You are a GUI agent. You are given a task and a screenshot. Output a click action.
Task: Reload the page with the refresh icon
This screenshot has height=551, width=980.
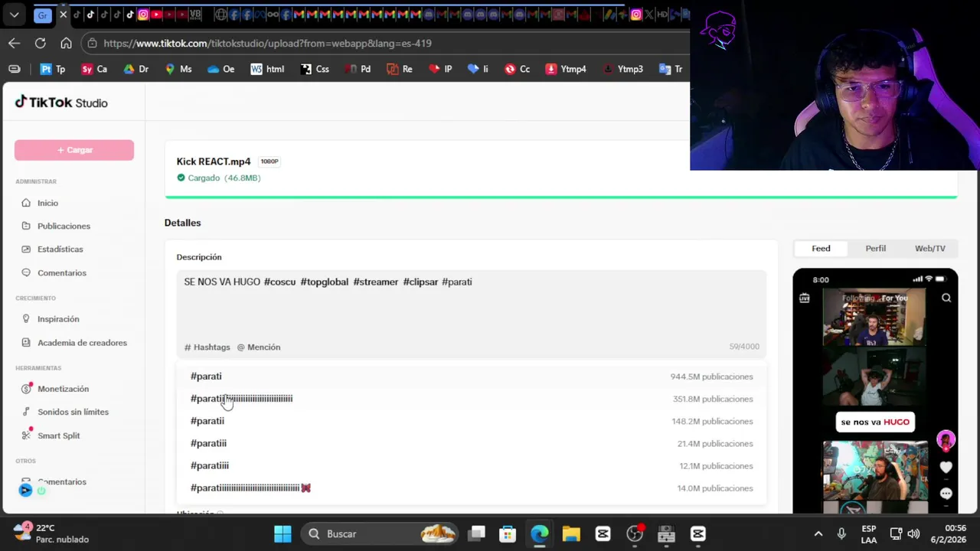click(40, 44)
